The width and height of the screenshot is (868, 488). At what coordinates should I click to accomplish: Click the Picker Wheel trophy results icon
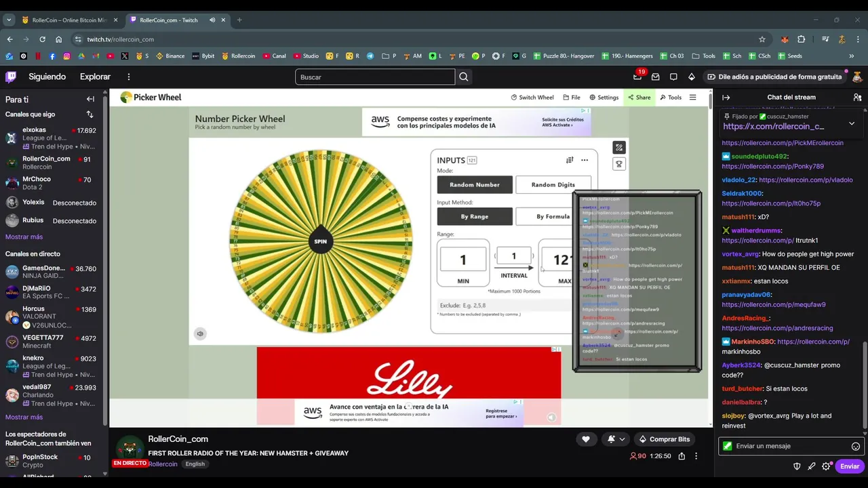(x=618, y=164)
